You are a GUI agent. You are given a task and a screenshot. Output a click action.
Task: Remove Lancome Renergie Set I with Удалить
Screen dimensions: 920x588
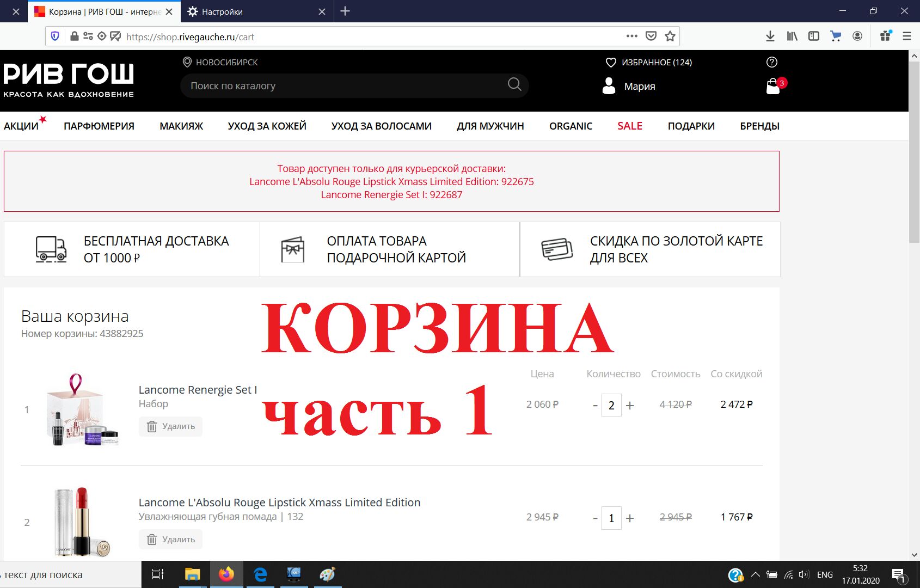(170, 426)
